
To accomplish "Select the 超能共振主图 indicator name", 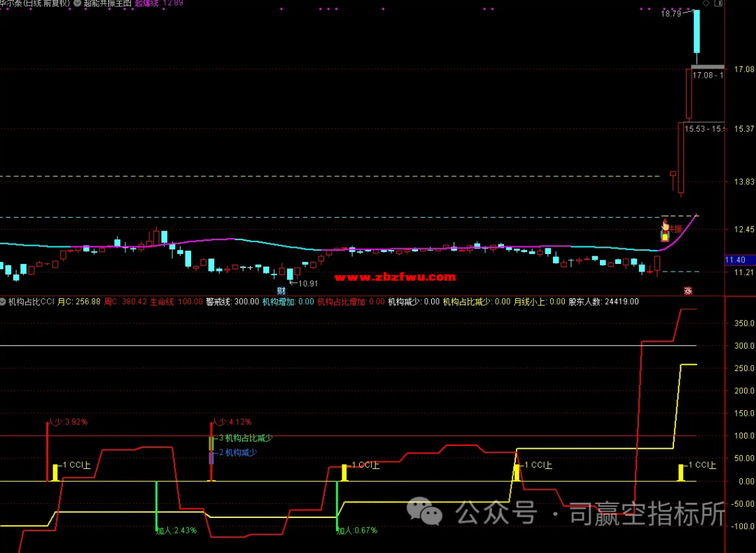I will tap(108, 3).
